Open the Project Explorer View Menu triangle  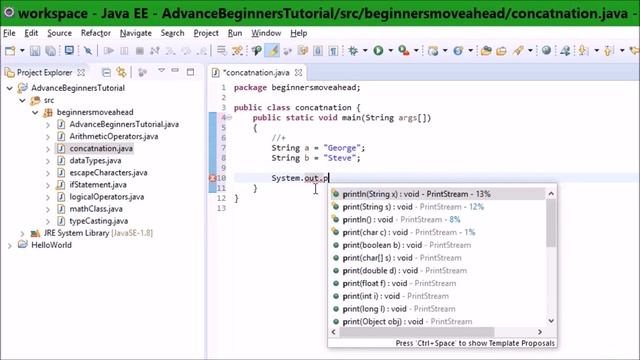click(x=162, y=71)
